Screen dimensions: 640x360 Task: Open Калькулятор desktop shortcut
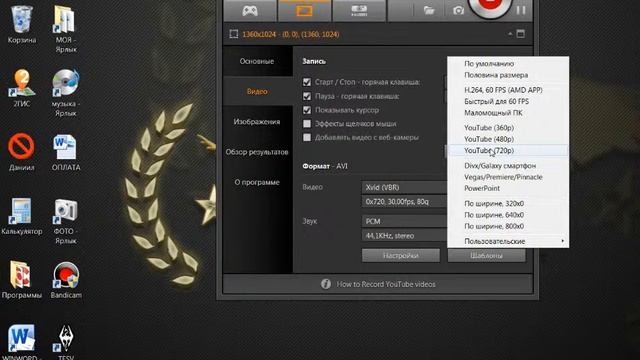click(22, 216)
